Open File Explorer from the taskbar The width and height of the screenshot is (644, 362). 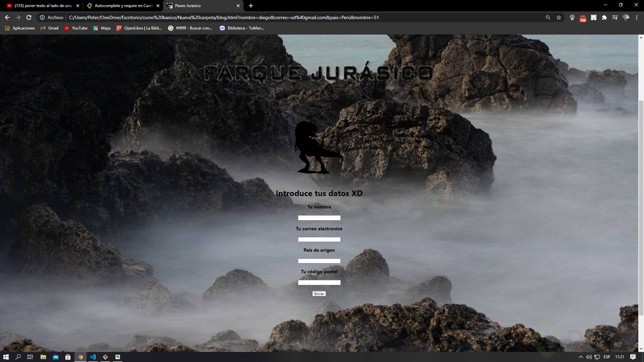tap(43, 357)
